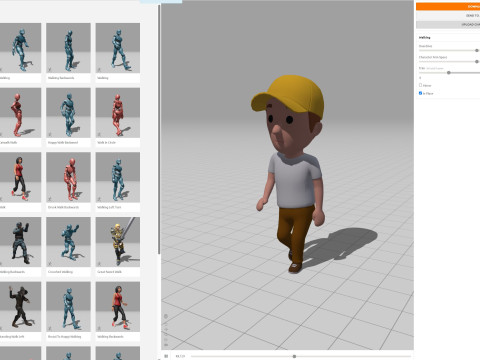
Task: Click the Walking heading in settings panel
Action: [x=424, y=38]
